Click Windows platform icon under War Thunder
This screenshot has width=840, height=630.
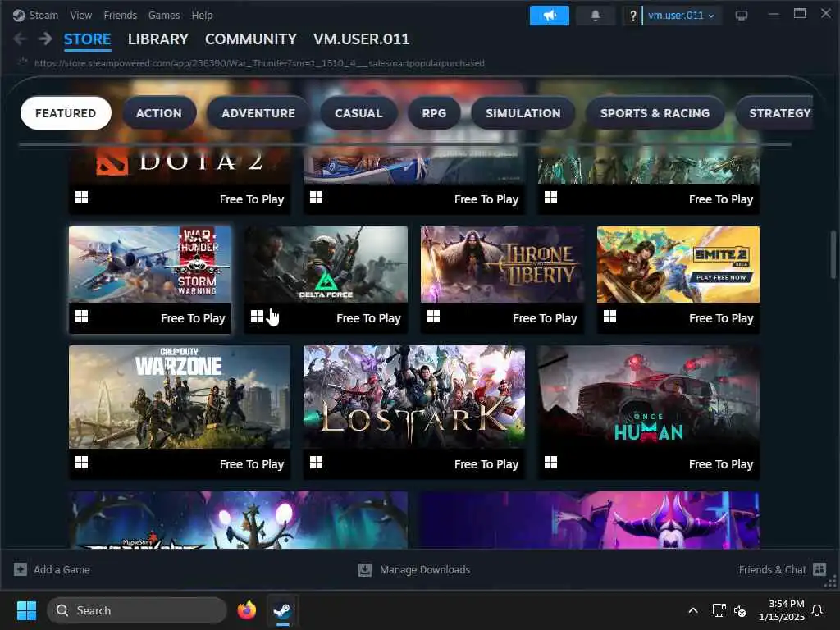click(81, 317)
